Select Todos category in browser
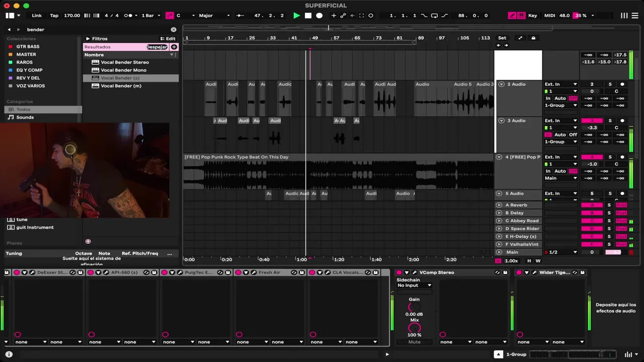This screenshot has width=644, height=362. 43,109
